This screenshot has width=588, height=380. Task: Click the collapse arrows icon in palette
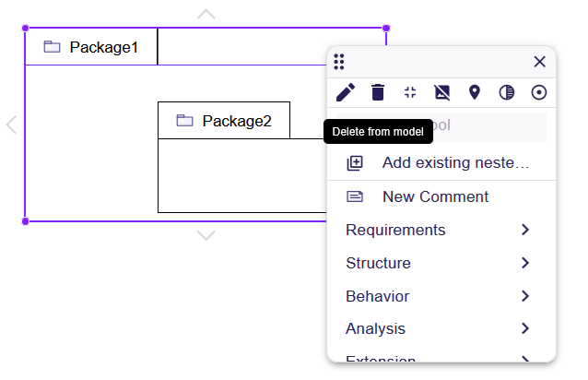(x=410, y=92)
